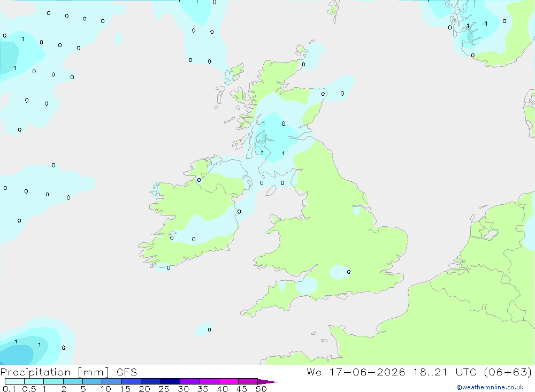Click the '45' legend scale value
535x392 pixels.
242,389
